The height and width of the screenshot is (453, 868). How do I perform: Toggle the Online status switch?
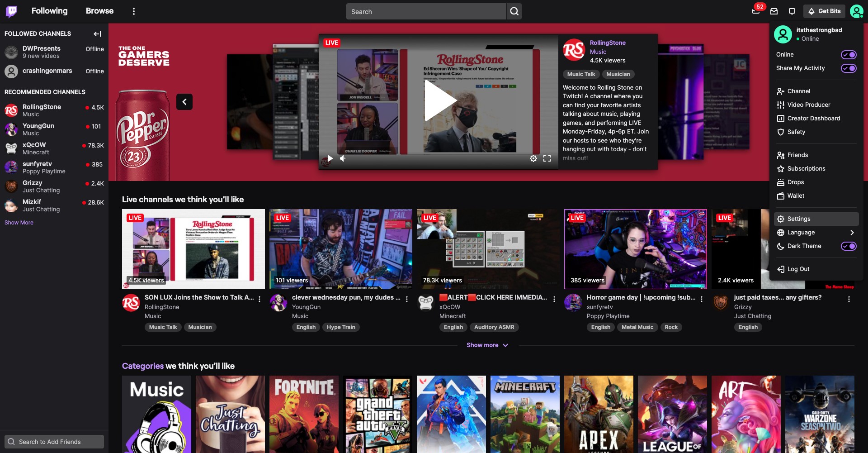849,55
